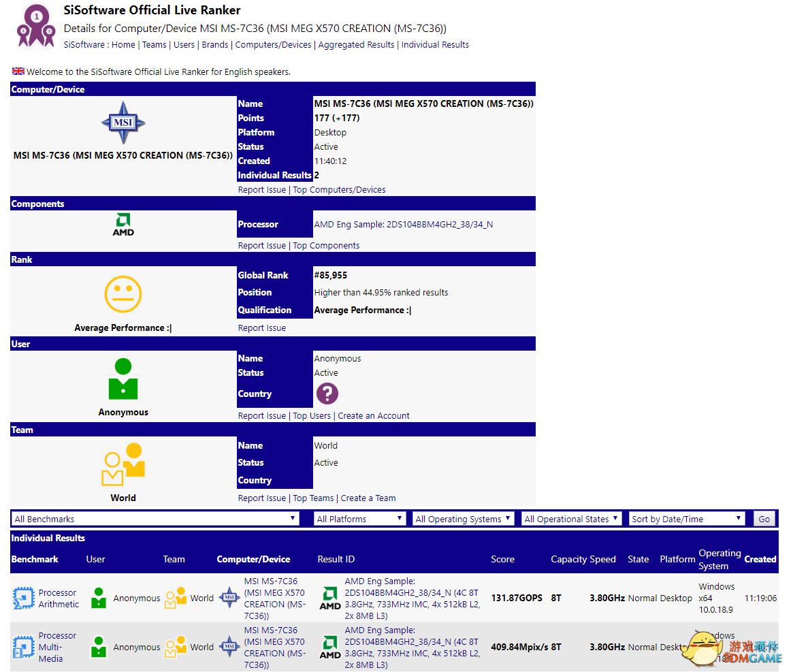Click the 409.84Mpix/s score value
This screenshot has height=672, width=793.
tap(519, 647)
